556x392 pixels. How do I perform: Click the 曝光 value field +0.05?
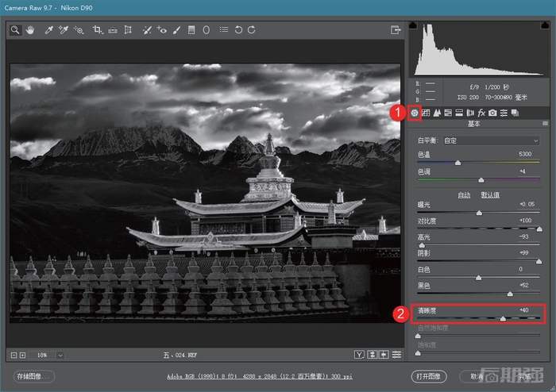click(x=527, y=204)
